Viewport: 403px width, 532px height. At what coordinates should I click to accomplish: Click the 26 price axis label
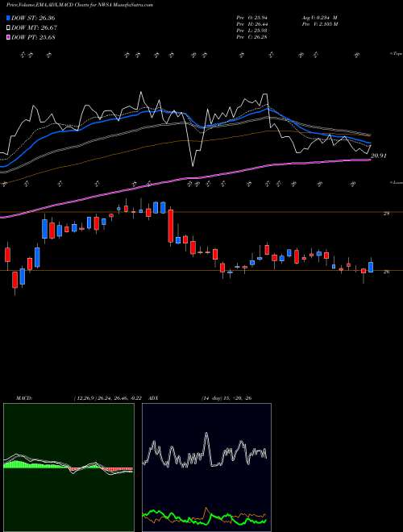click(386, 272)
